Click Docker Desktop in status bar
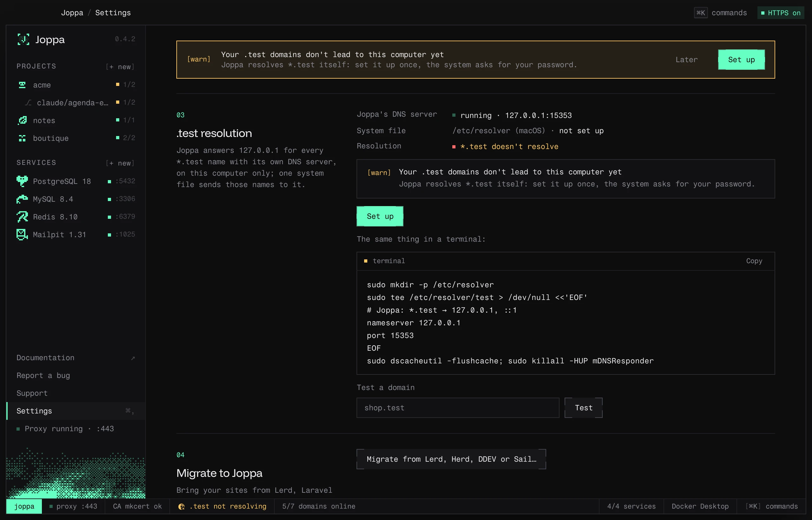This screenshot has height=520, width=812. pyautogui.click(x=700, y=506)
